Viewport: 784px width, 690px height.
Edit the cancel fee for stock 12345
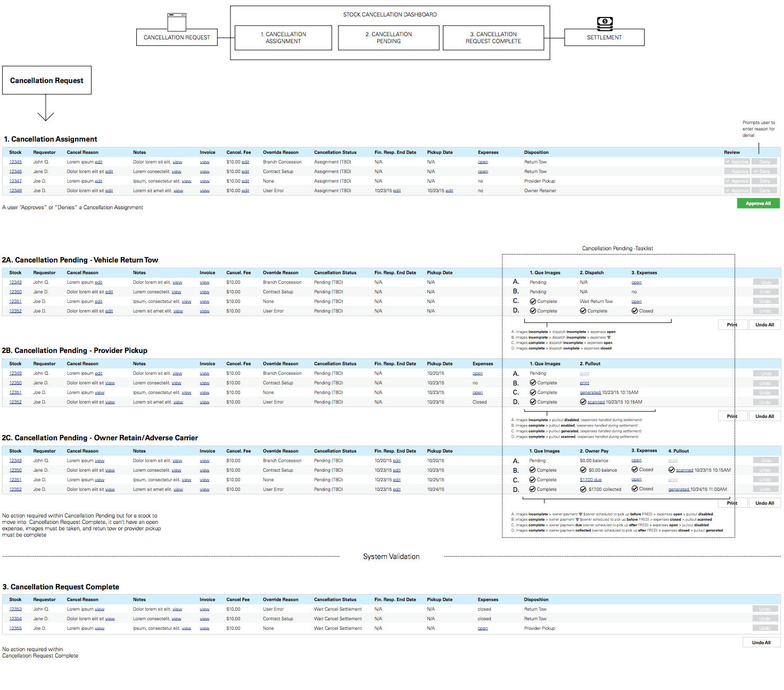[x=245, y=162]
